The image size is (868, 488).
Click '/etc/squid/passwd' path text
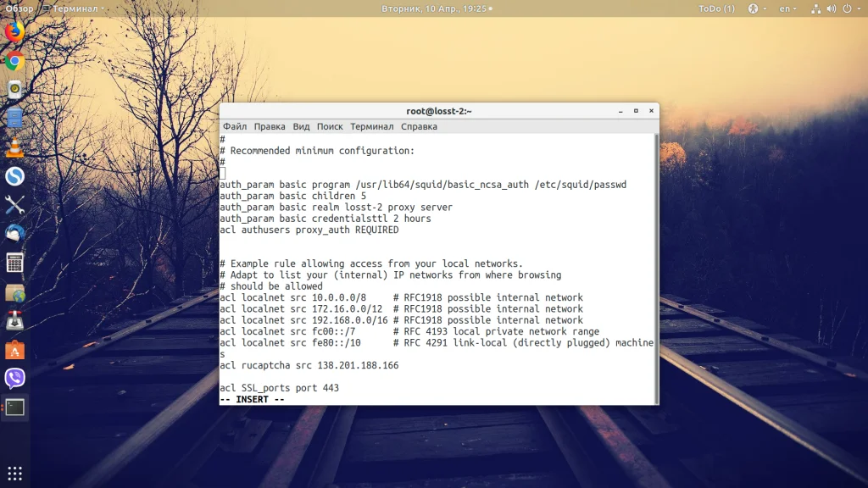coord(580,185)
